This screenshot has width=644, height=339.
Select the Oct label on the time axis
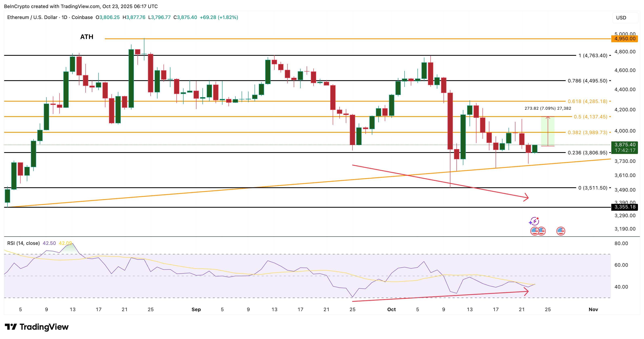pyautogui.click(x=391, y=310)
